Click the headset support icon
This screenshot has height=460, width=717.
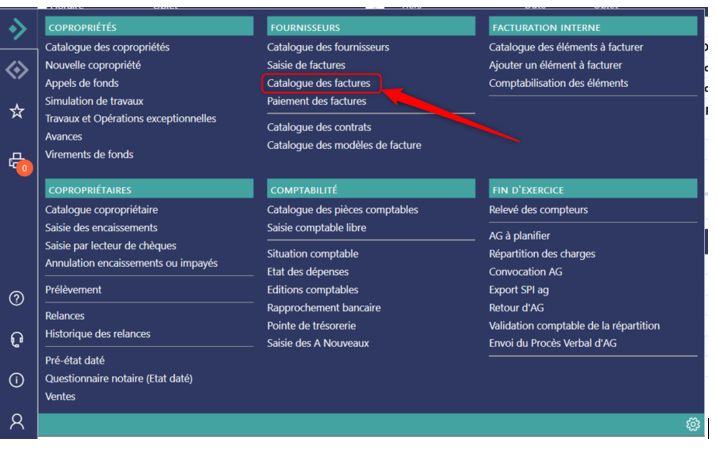pyautogui.click(x=17, y=339)
